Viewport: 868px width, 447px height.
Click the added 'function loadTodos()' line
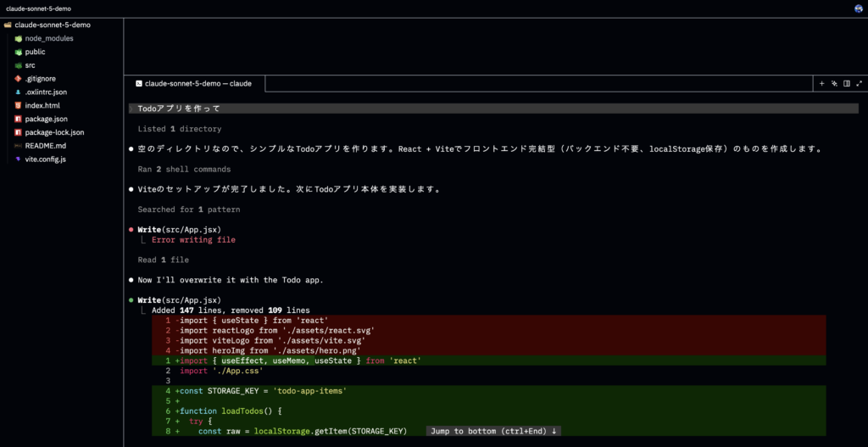pos(489,411)
